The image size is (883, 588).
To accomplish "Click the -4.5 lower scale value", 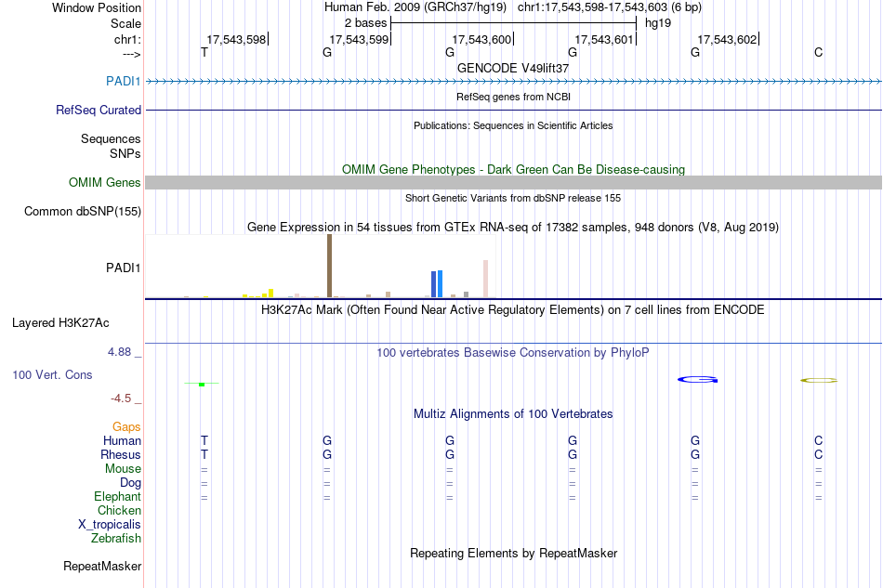I will (x=121, y=399).
